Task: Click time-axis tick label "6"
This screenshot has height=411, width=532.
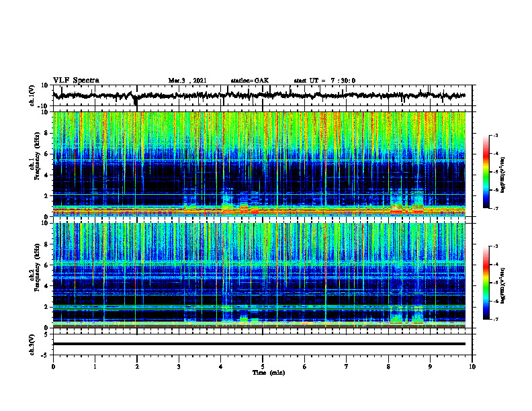Action: pos(305,367)
